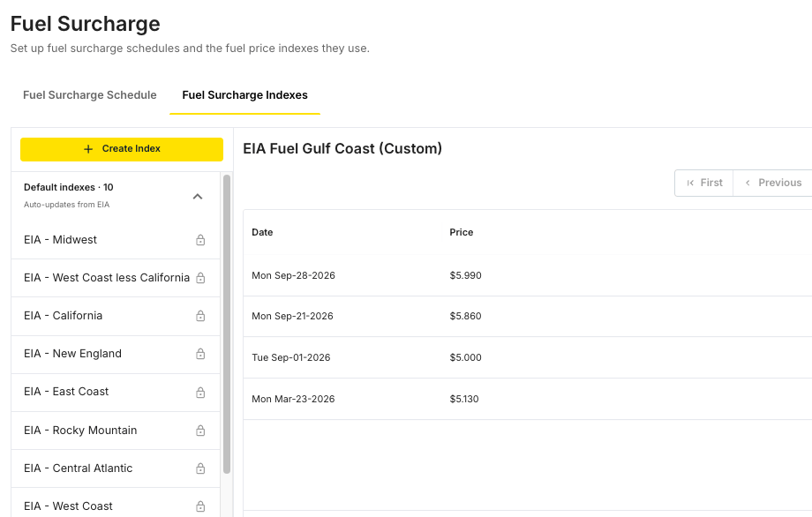The height and width of the screenshot is (517, 812).
Task: Select the EIA - Midwest index
Action: click(116, 240)
